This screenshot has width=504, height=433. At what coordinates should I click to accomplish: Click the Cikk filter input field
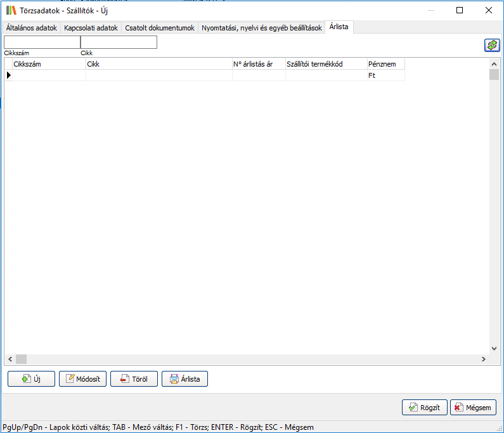point(119,42)
